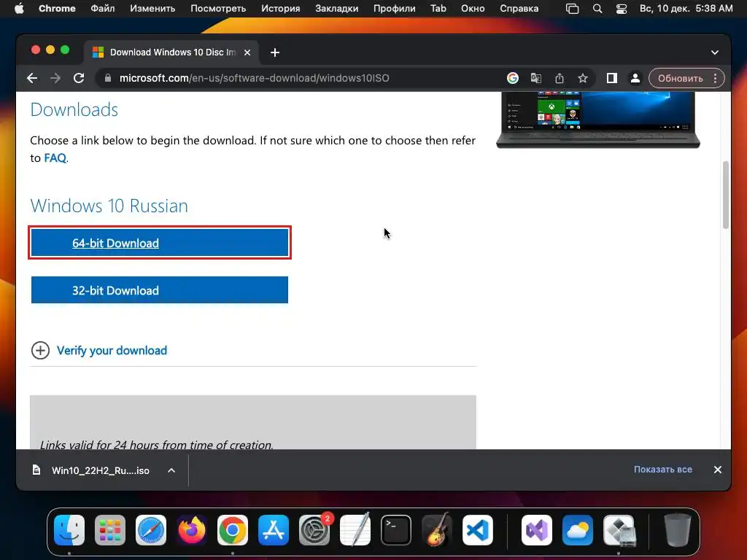Click the translate page icon
The height and width of the screenshot is (560, 747).
[536, 78]
